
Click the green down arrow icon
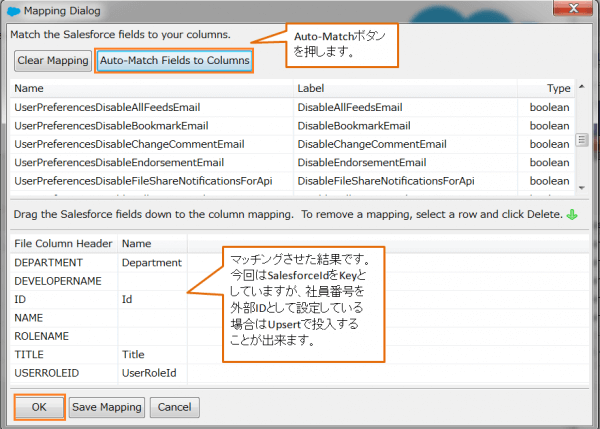coord(572,215)
